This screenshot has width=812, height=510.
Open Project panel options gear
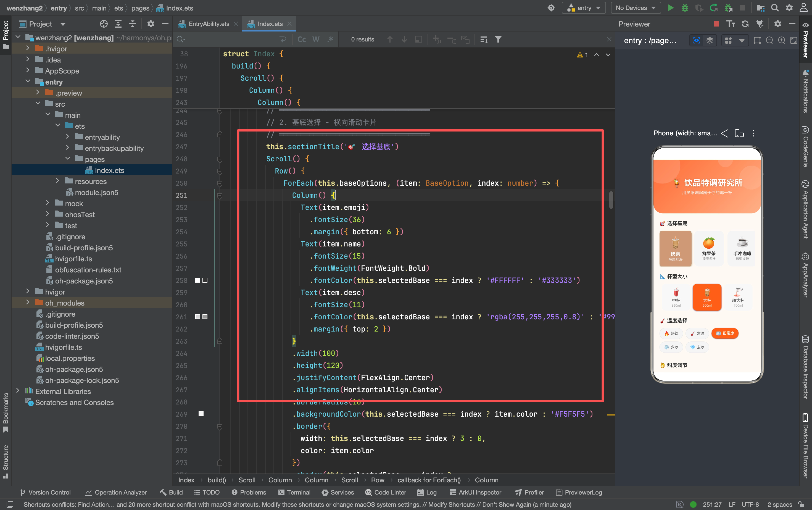[151, 24]
